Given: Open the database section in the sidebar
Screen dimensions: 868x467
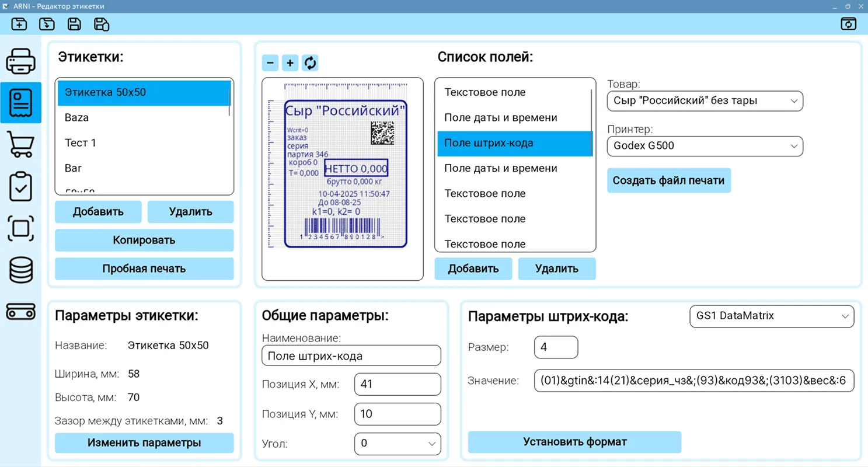Looking at the screenshot, I should 21,270.
